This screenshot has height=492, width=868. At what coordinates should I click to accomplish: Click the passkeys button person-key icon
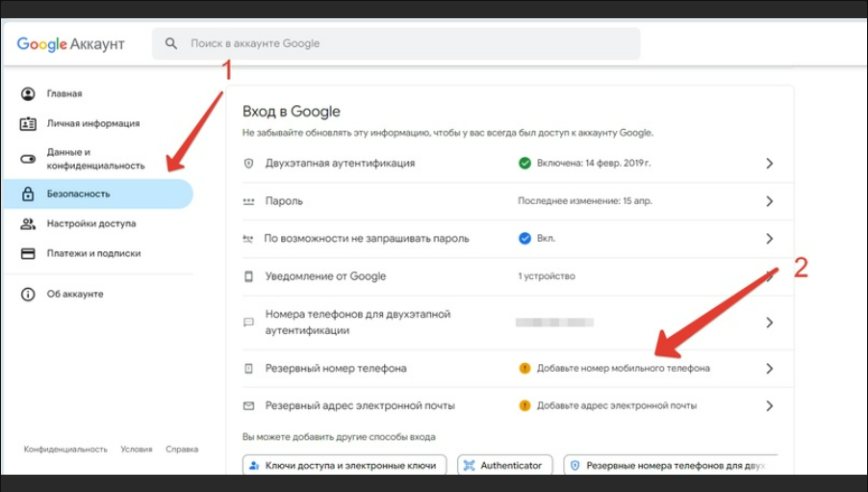254,465
